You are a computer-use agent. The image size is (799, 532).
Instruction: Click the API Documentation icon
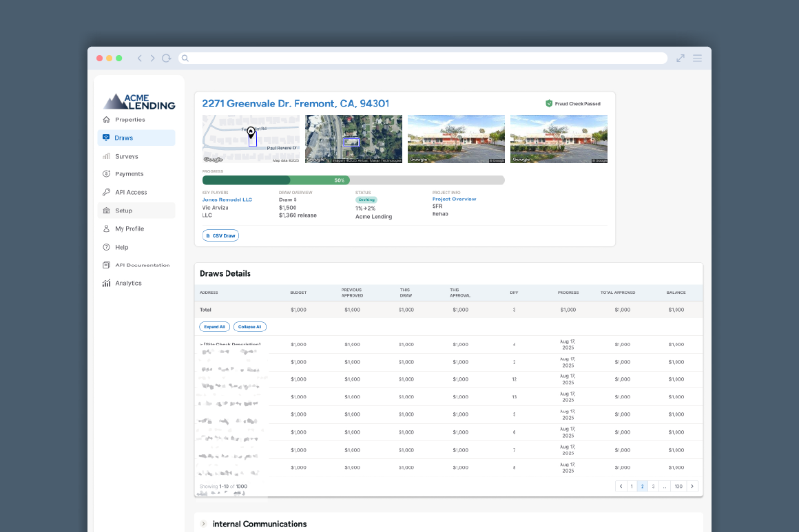tap(107, 265)
